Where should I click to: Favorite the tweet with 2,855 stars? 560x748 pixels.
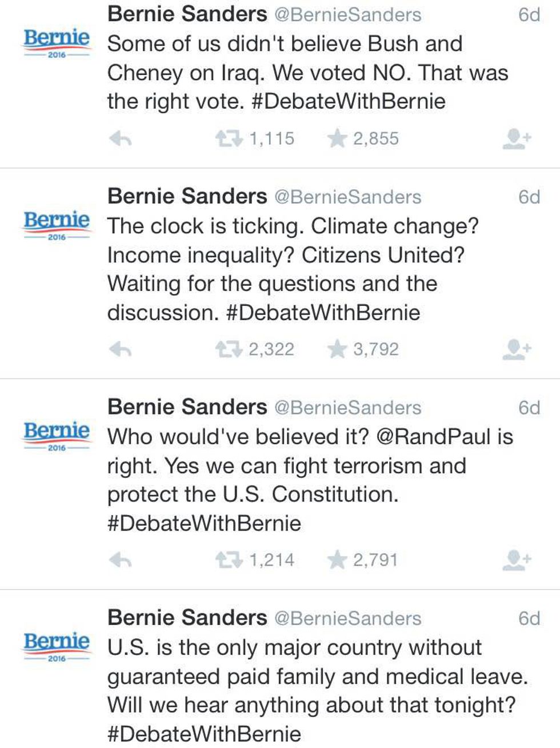pyautogui.click(x=338, y=139)
